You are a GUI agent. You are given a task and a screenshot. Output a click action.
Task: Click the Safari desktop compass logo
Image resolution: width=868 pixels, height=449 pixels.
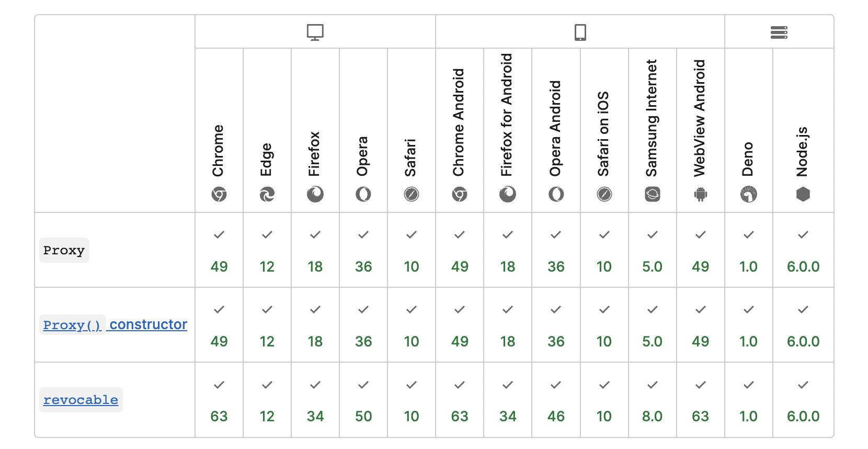coord(412,195)
